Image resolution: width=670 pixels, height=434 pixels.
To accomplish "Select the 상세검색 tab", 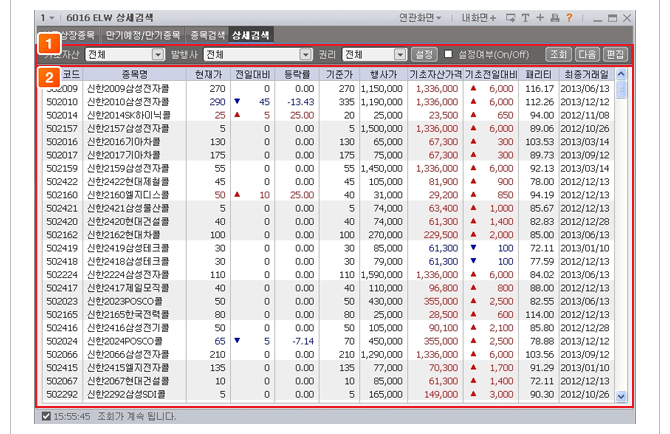I will pyautogui.click(x=251, y=35).
